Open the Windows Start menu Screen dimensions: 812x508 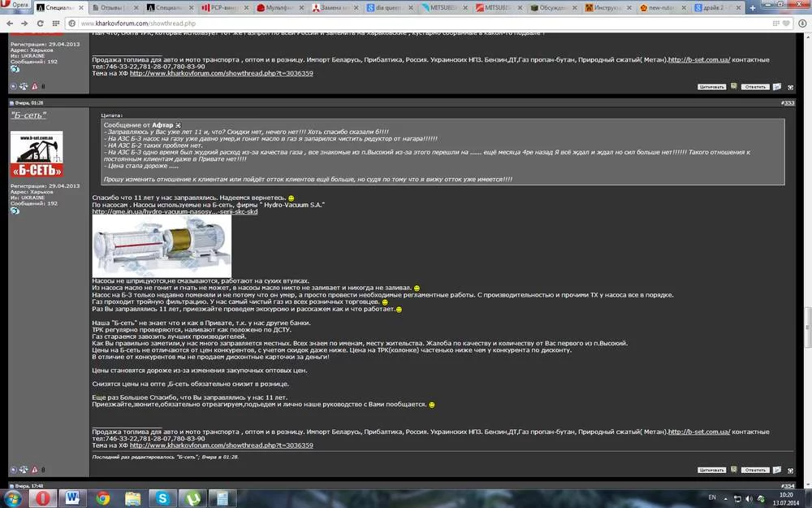click(x=12, y=499)
